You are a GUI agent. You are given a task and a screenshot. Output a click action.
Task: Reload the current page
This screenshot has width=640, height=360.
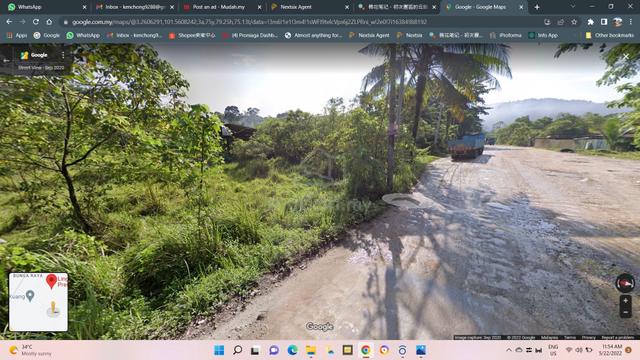[36, 22]
